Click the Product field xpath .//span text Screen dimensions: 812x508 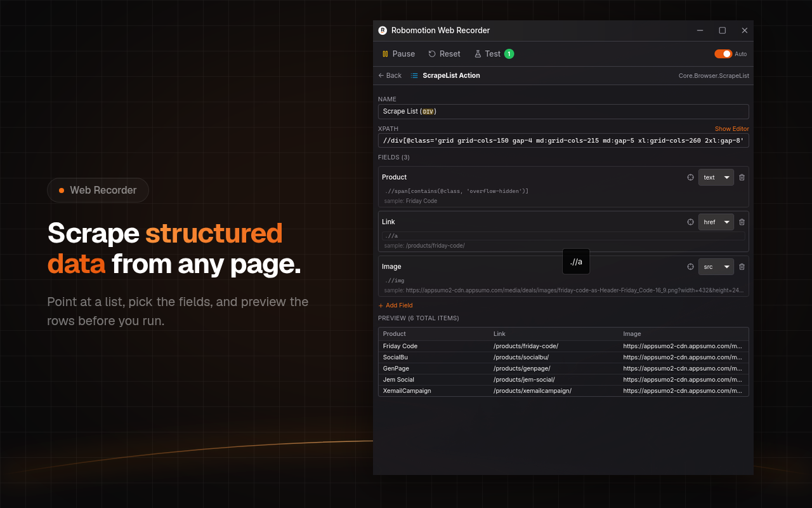pyautogui.click(x=457, y=191)
